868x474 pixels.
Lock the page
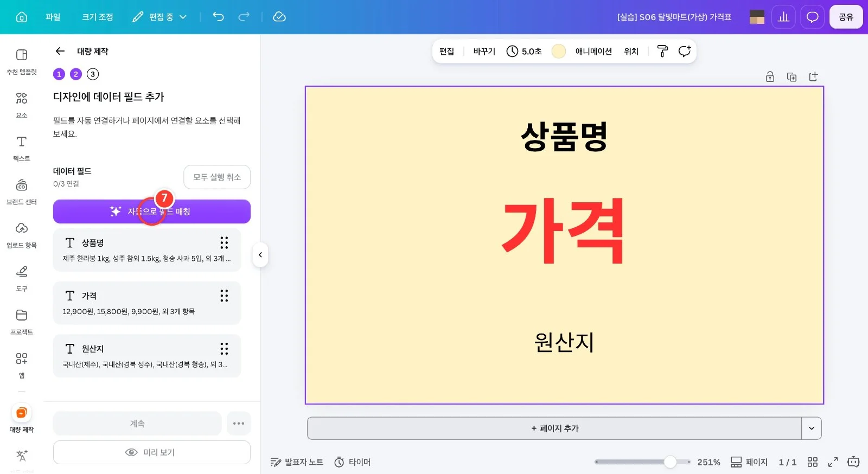(770, 76)
